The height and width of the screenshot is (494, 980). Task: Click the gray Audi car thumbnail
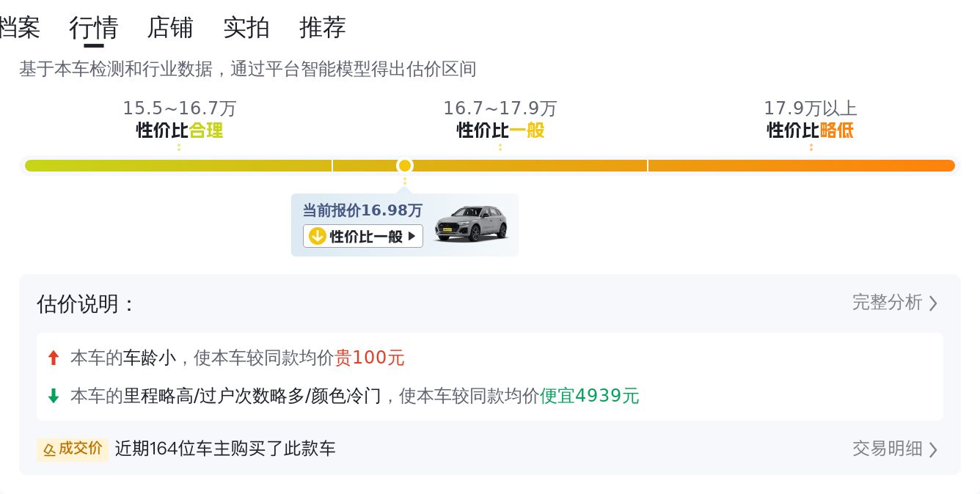[x=471, y=224]
